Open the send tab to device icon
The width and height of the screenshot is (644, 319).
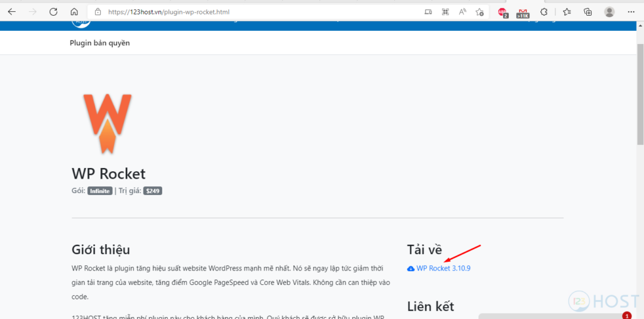point(428,12)
